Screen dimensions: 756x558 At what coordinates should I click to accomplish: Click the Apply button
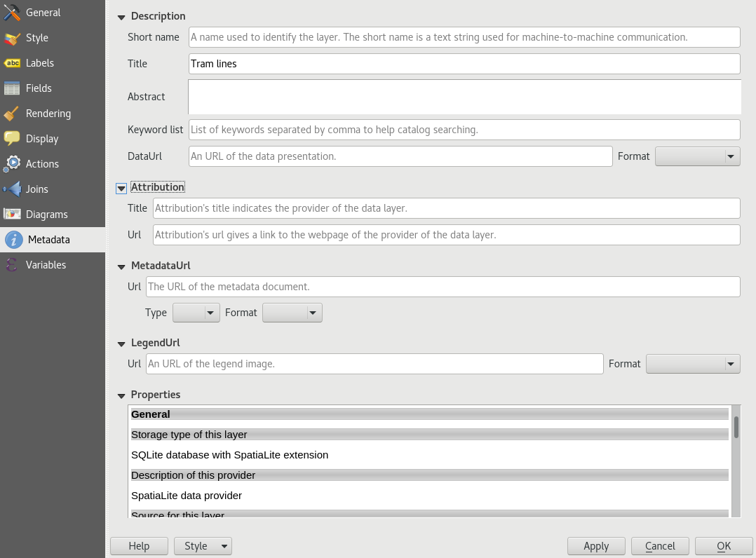coord(596,546)
